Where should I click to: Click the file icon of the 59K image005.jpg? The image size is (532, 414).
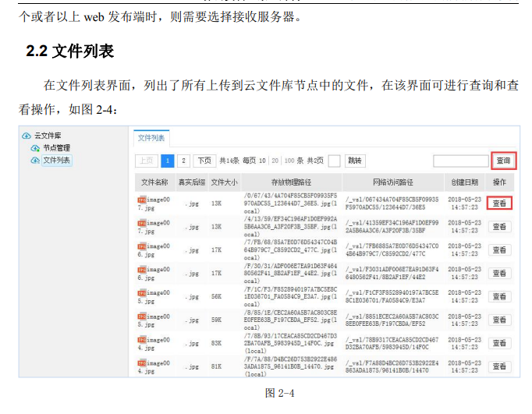(141, 315)
